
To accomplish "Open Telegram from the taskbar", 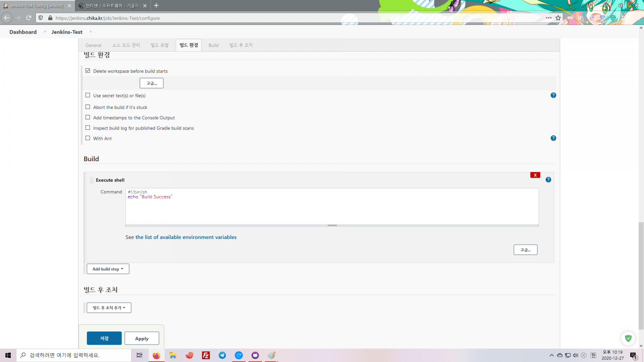I will coord(222,355).
